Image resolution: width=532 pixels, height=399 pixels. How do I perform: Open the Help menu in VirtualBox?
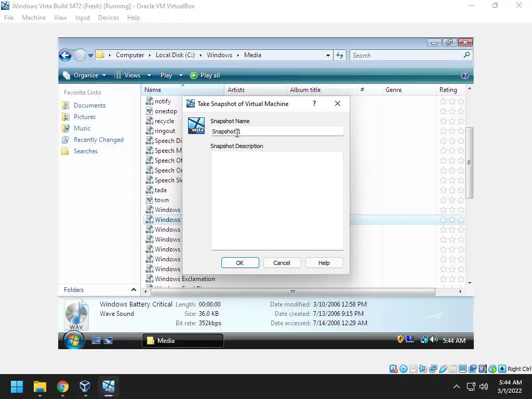click(x=134, y=18)
